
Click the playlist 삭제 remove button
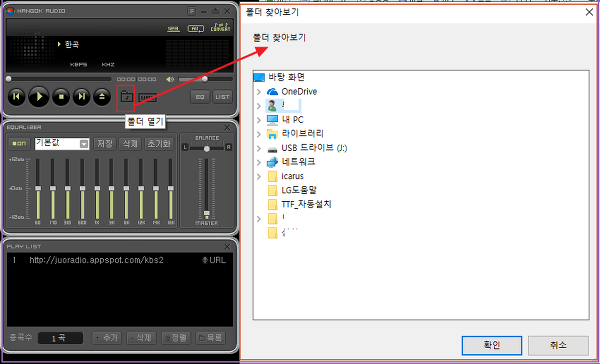[142, 338]
